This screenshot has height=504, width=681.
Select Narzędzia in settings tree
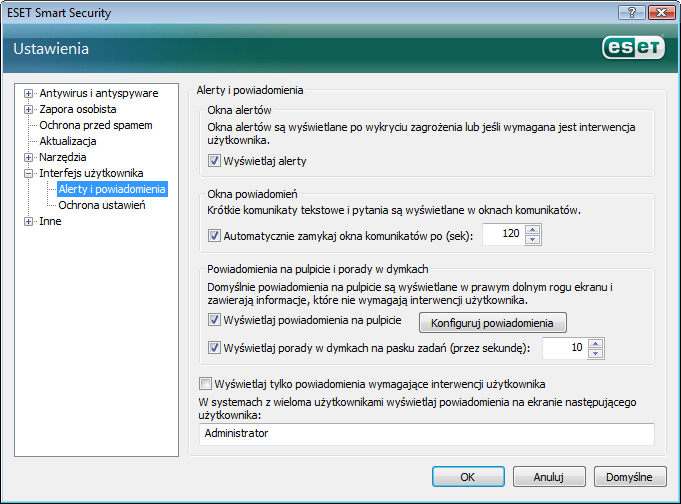(63, 157)
